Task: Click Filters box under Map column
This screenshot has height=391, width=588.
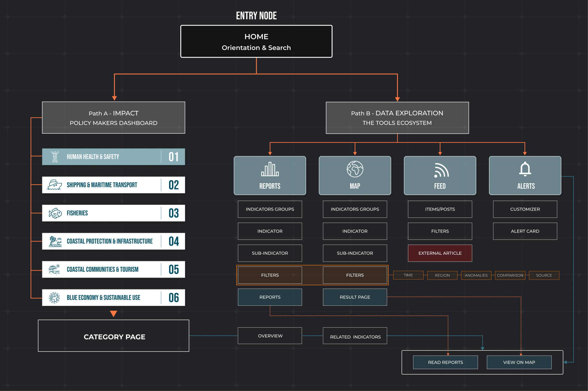Action: tap(355, 275)
